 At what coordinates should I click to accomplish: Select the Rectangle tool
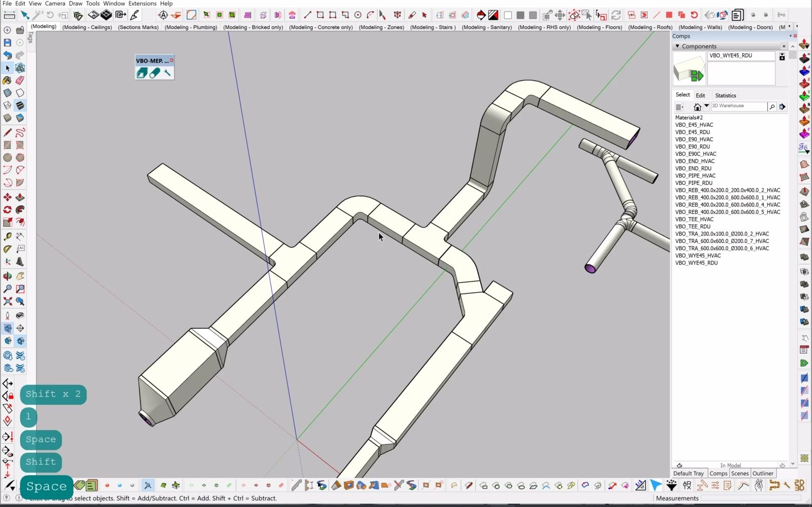8,145
